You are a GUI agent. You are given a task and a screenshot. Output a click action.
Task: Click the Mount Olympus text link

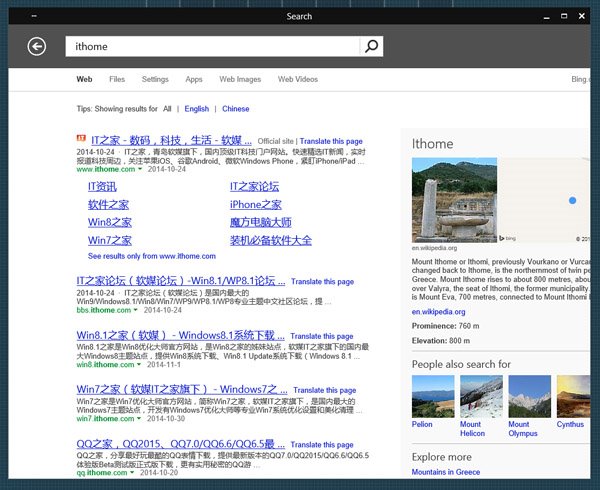tap(523, 429)
